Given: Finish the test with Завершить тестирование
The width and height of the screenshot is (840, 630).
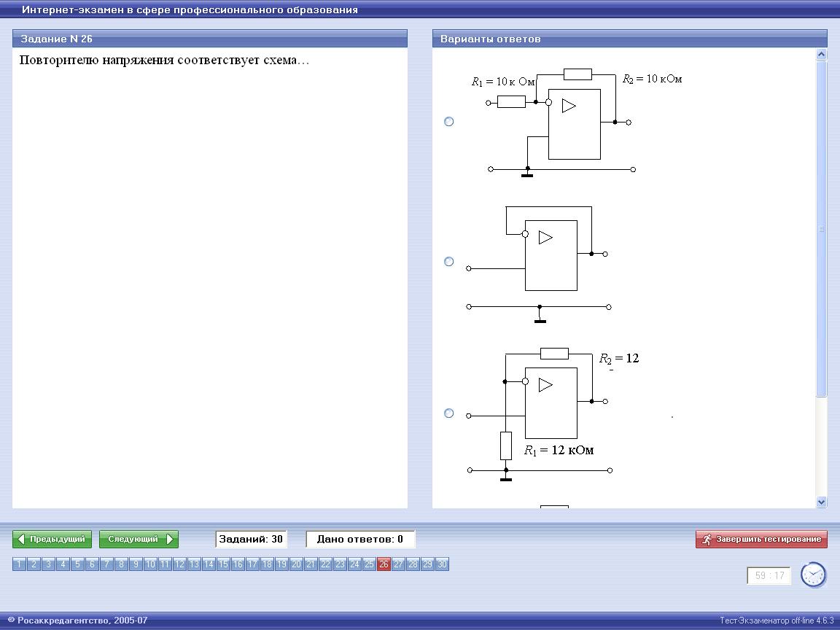Looking at the screenshot, I should (761, 539).
